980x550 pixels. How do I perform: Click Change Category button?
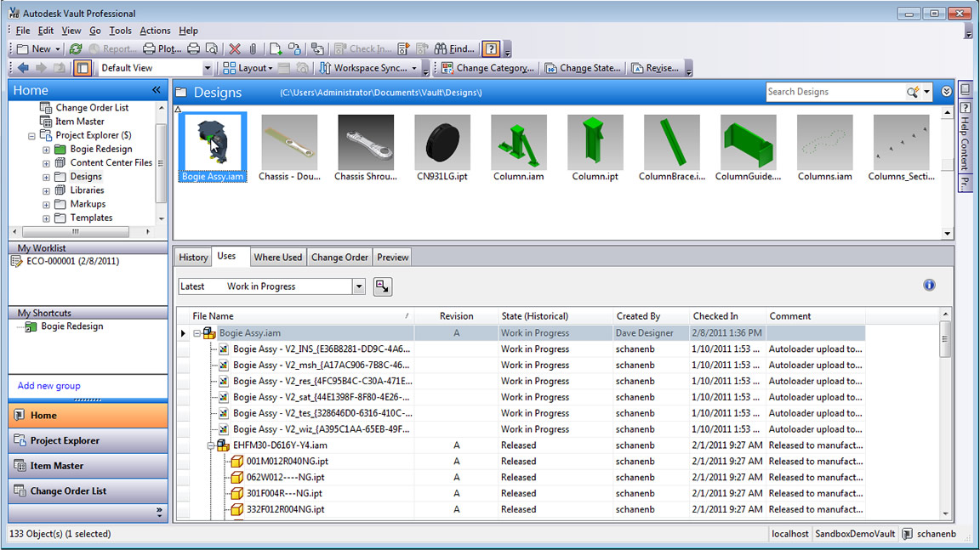[488, 68]
